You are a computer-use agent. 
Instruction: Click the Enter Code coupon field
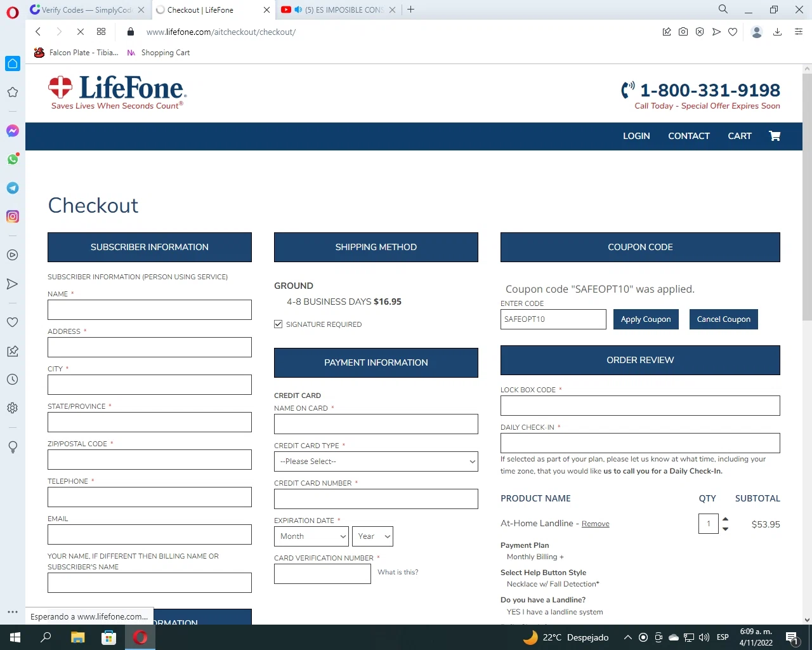tap(553, 319)
